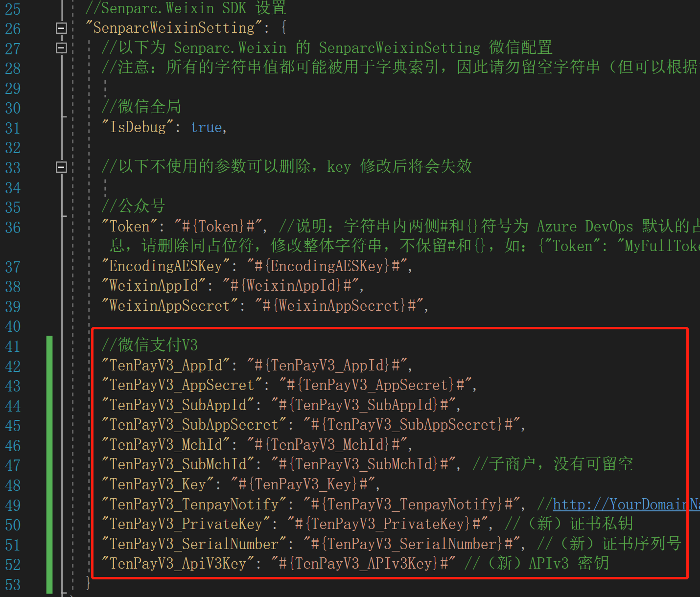Click the "TenPayV3_SubMchId" key

tap(178, 464)
